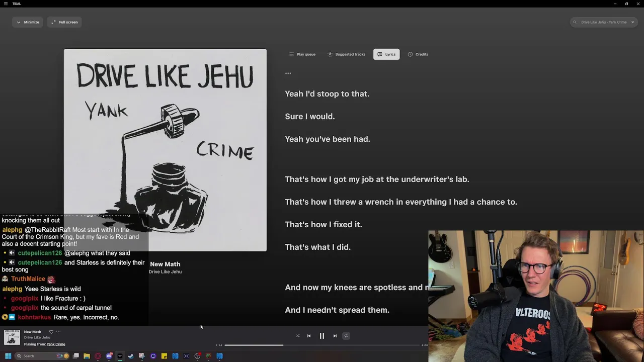The width and height of the screenshot is (644, 362).
Task: Click the New Math title in player bar
Action: tap(33, 332)
